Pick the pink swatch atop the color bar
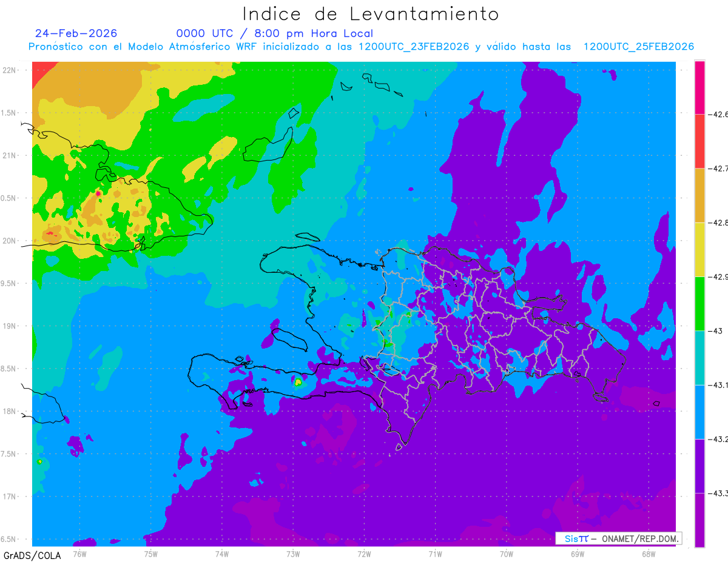Image resolution: width=728 pixels, height=562 pixels. 700,87
